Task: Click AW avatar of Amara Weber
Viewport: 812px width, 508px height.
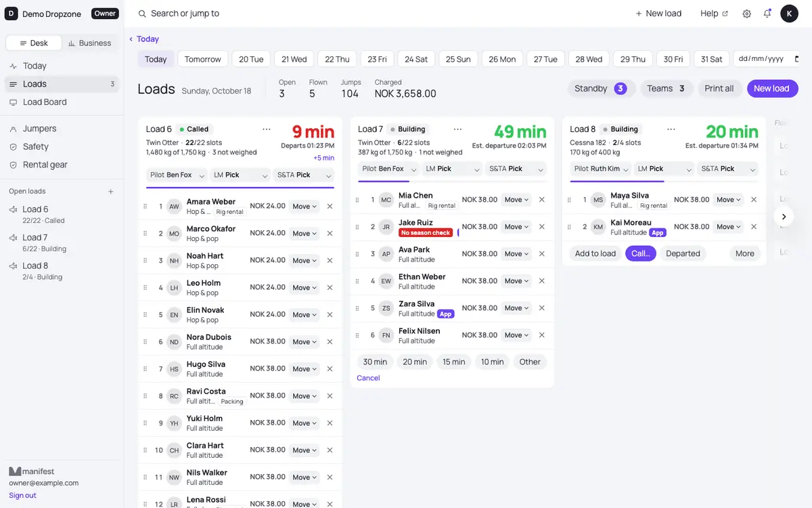Action: click(174, 207)
